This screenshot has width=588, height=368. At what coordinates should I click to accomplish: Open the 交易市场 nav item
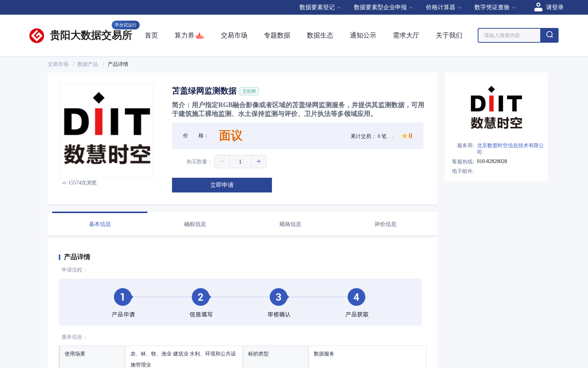pyautogui.click(x=234, y=35)
